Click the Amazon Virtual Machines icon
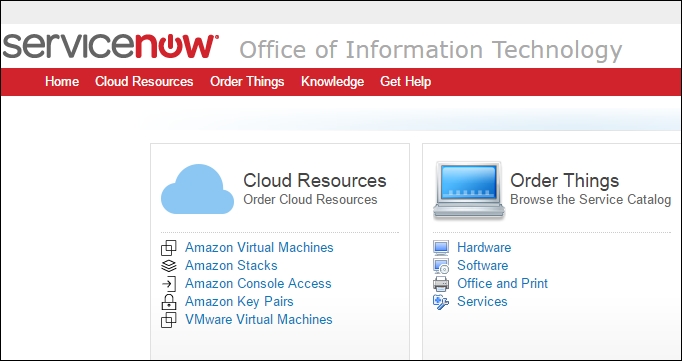The image size is (682, 361). coord(169,247)
